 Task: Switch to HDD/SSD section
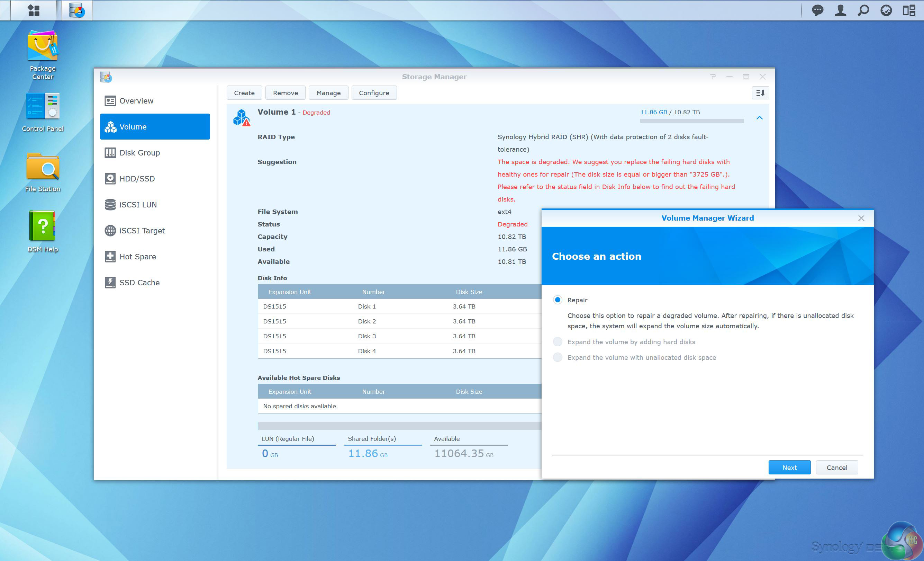(x=137, y=179)
